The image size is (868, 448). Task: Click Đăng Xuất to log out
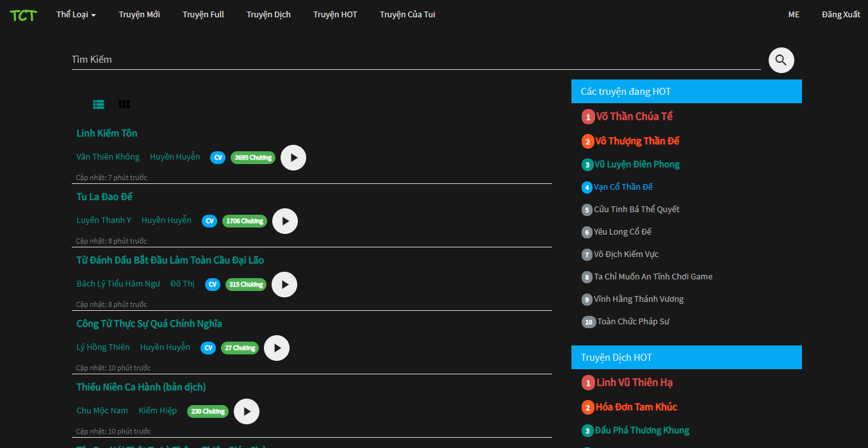click(841, 15)
